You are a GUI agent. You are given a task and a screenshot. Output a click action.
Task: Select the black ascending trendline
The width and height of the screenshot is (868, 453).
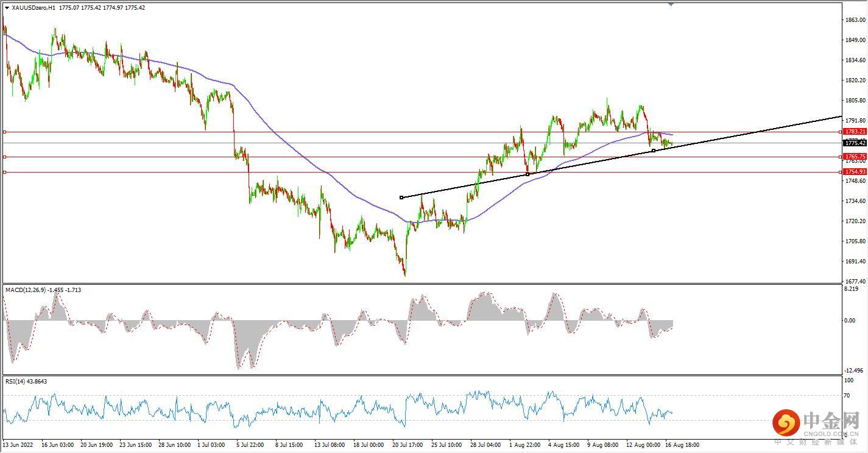click(x=621, y=157)
